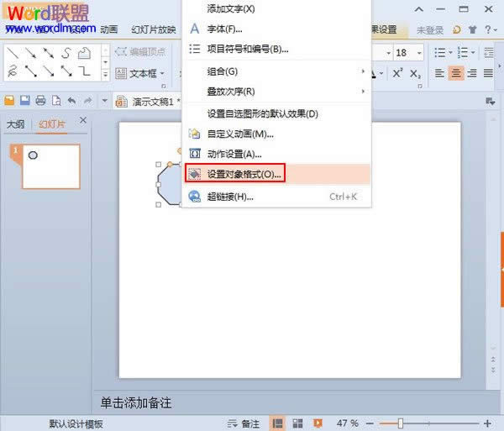Toggle superscript formatting
The width and height of the screenshot is (504, 431).
(397, 74)
